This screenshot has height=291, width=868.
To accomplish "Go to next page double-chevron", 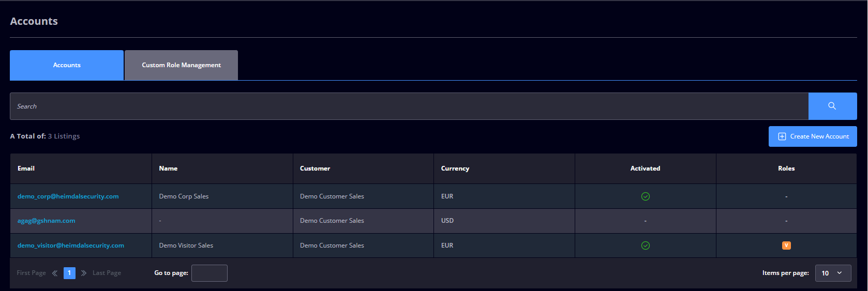I will coord(84,273).
